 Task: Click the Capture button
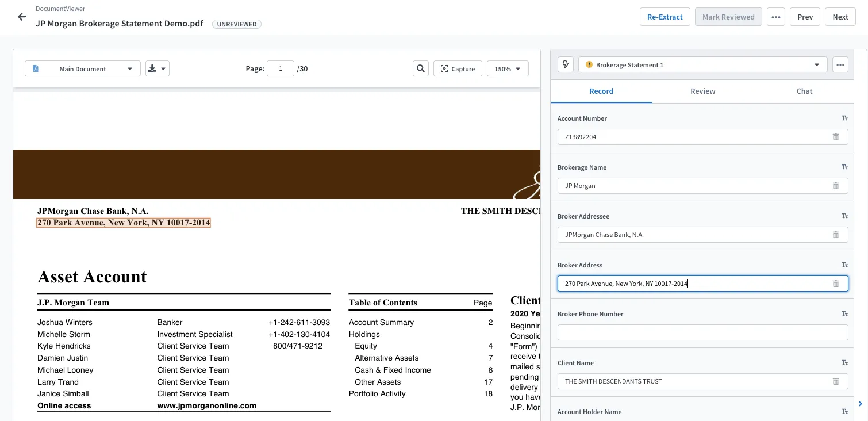458,69
